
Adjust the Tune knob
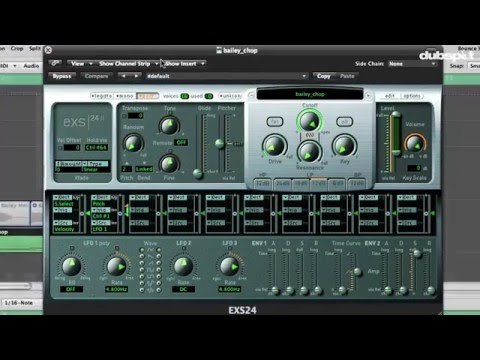[169, 126]
